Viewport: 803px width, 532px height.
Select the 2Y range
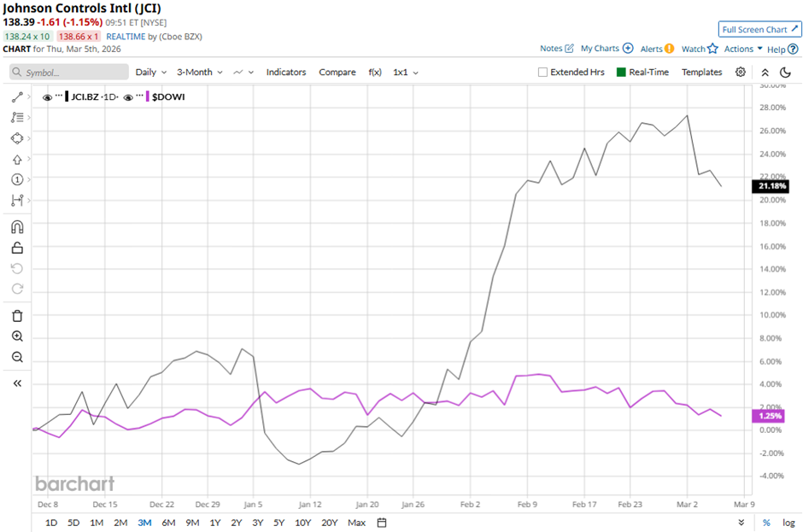tap(236, 523)
